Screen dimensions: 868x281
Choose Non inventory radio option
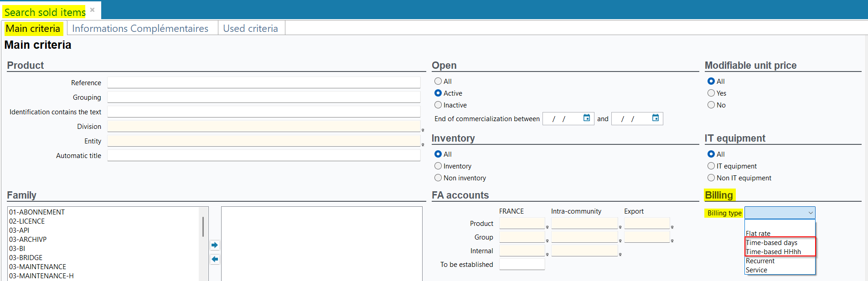pos(438,178)
